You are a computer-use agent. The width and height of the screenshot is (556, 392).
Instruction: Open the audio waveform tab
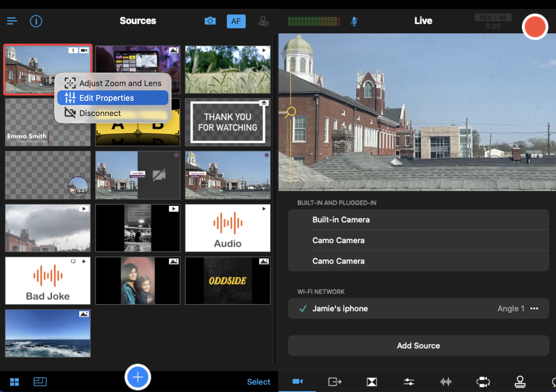click(x=446, y=382)
